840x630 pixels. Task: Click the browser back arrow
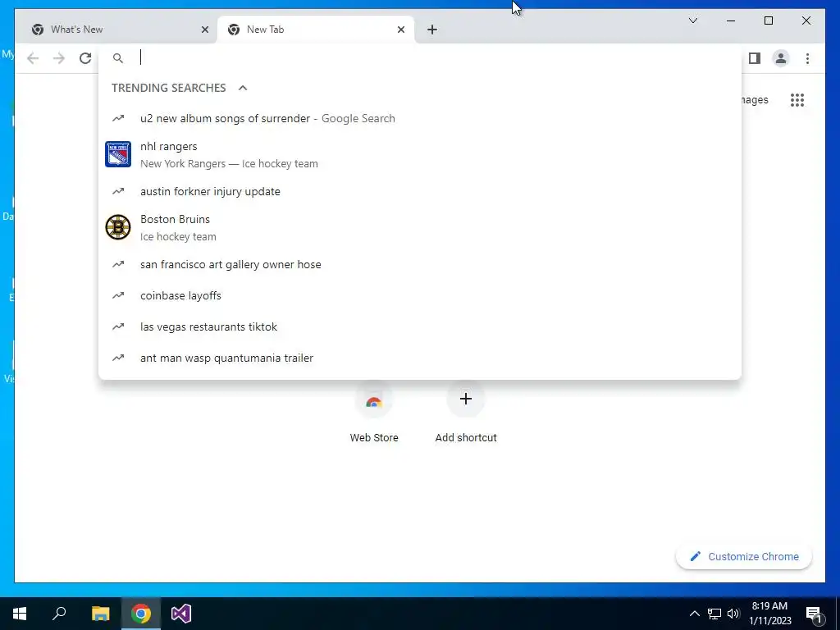(x=33, y=58)
